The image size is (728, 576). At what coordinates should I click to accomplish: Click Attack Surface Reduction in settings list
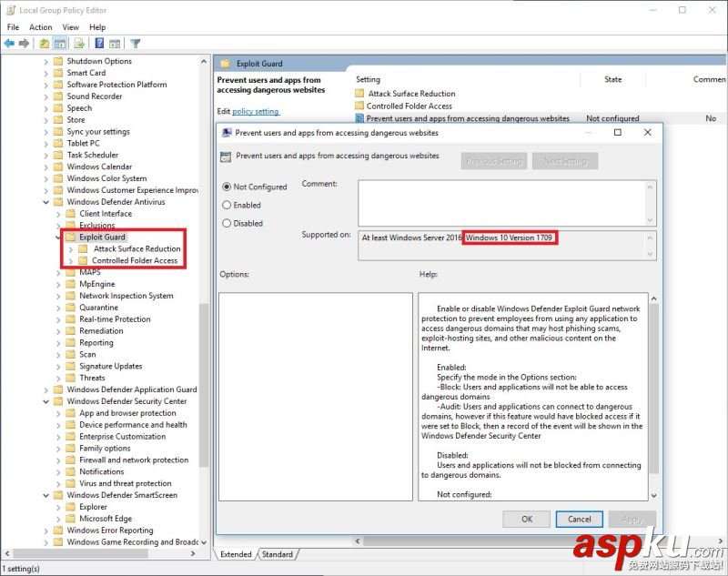point(411,94)
